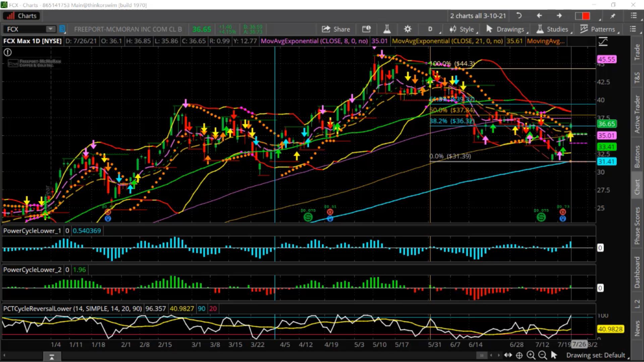The height and width of the screenshot is (362, 644).
Task: Click the price axis settings icon
Action: [x=603, y=42]
